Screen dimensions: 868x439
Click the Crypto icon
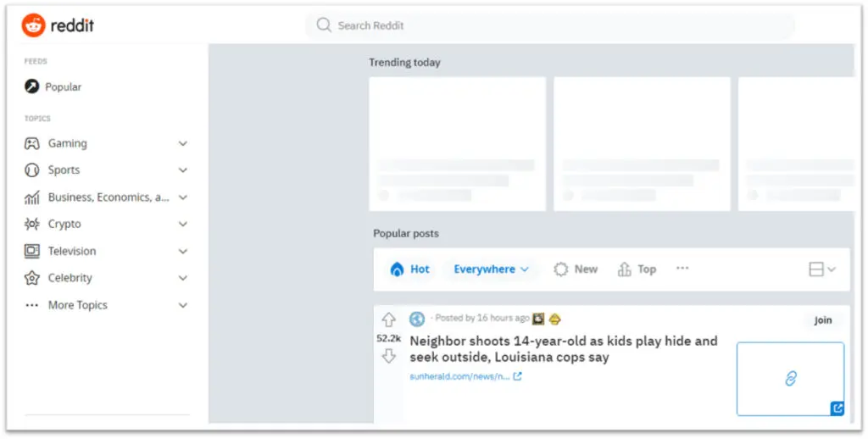pyautogui.click(x=32, y=224)
